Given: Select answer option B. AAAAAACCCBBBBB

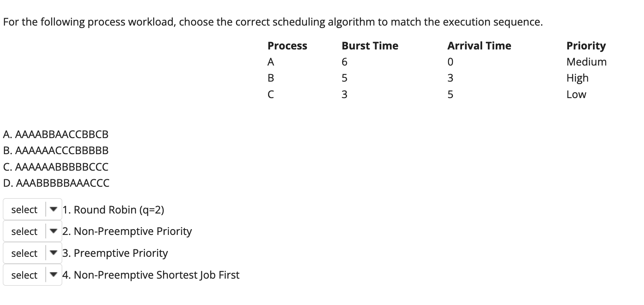Looking at the screenshot, I should 56,150.
